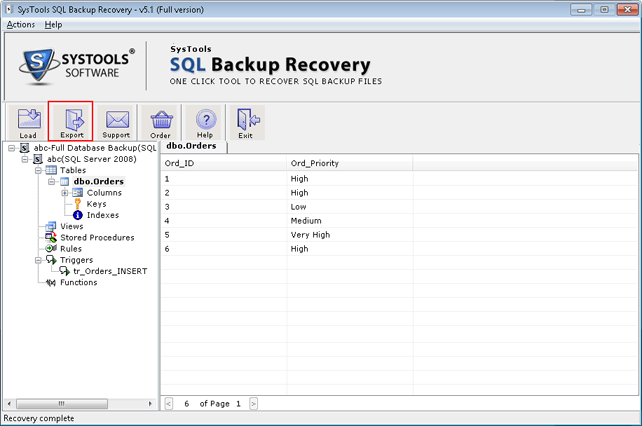Select the Indexes tree item
Viewport: 642px width, 426px height.
pos(103,215)
